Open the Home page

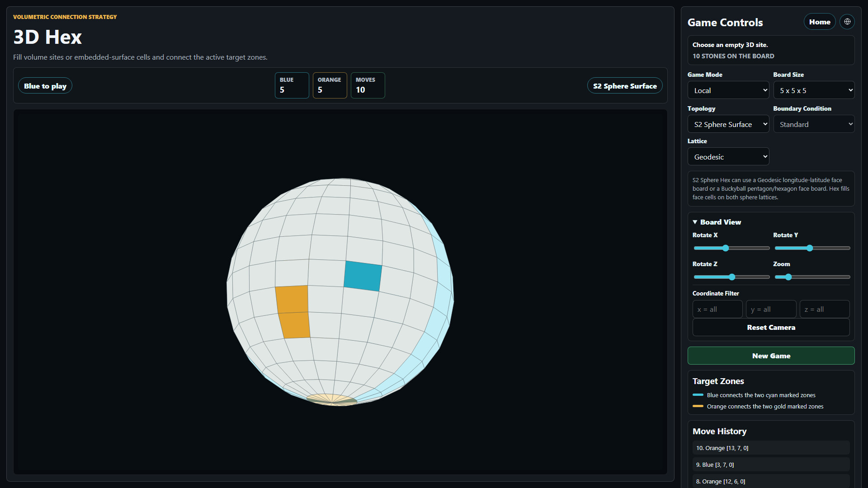tap(820, 22)
